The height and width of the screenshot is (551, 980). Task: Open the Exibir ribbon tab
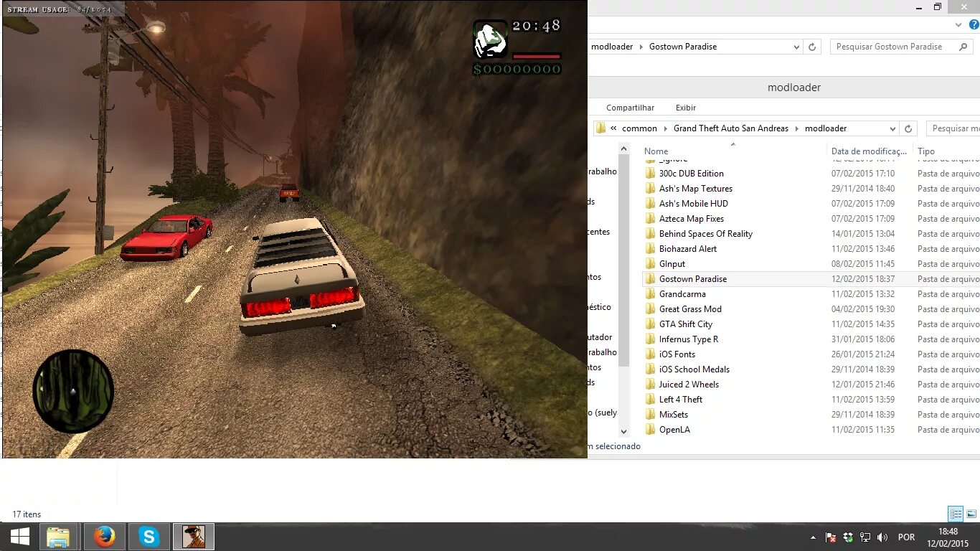686,108
